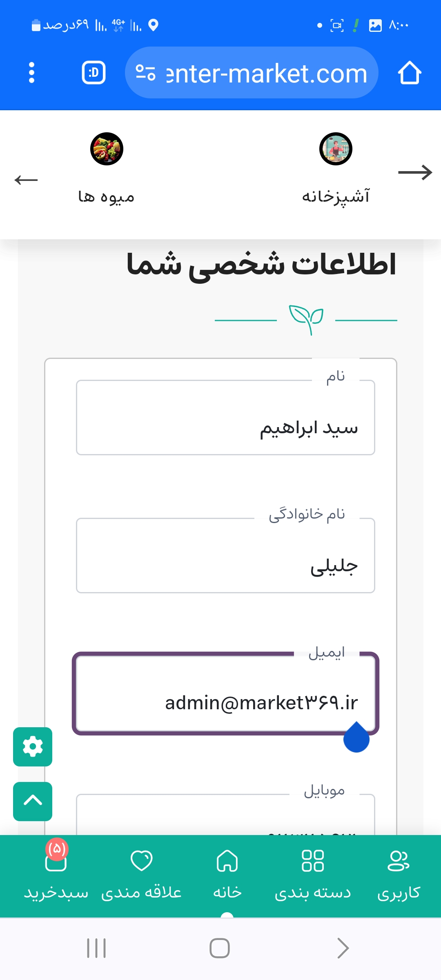Tap the browser home icon
This screenshot has width=441, height=980.
click(x=410, y=73)
